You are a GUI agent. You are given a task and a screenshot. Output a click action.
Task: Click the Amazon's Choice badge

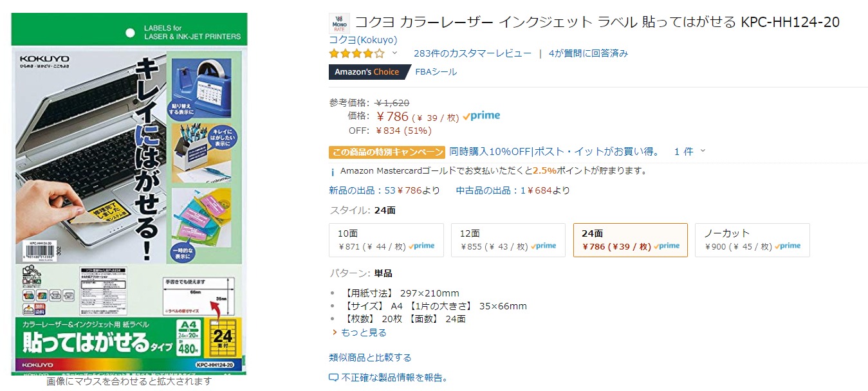(367, 72)
